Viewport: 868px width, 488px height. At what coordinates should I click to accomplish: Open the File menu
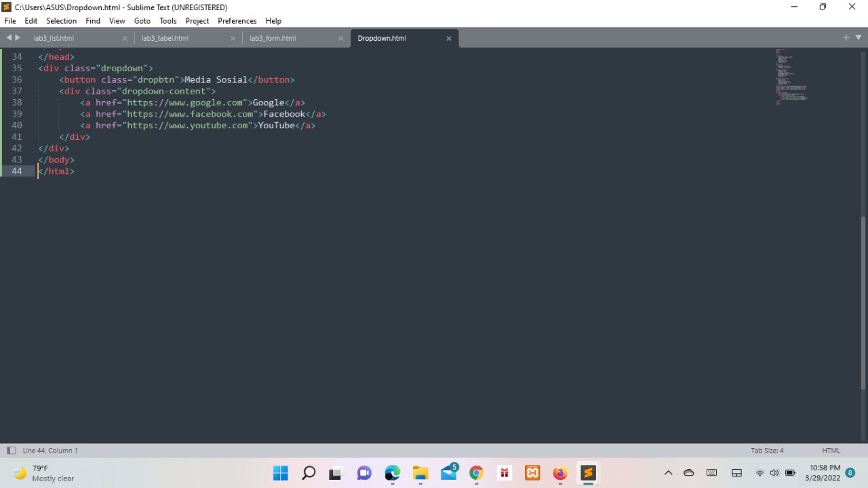pos(9,21)
